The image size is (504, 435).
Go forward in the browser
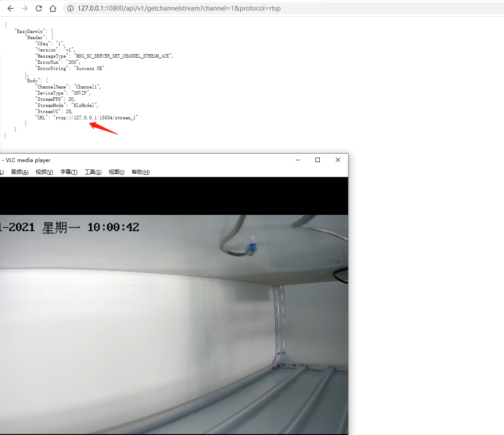tap(25, 8)
